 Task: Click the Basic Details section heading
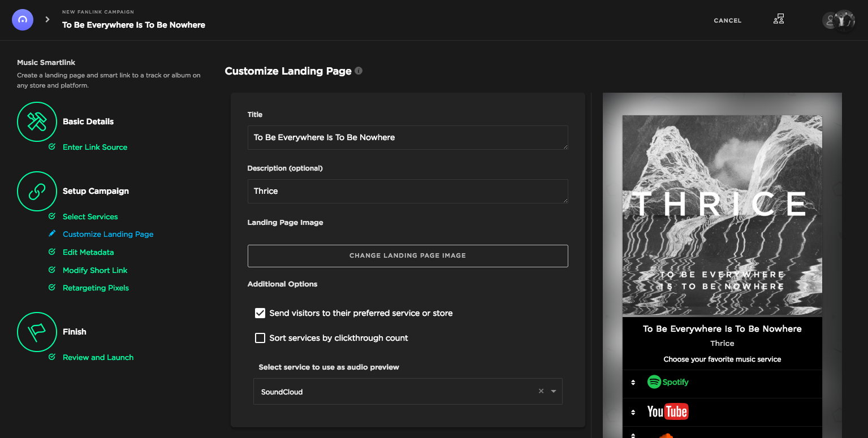click(88, 122)
